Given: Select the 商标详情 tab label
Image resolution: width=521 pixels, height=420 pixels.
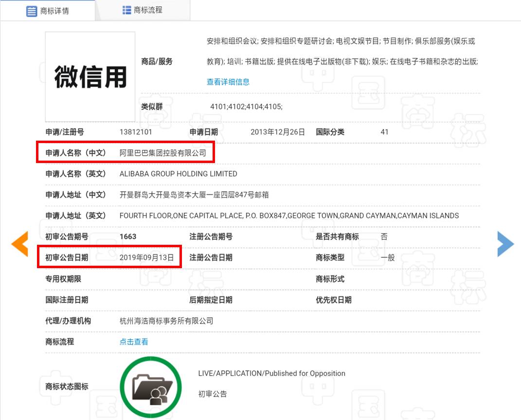Looking at the screenshot, I should tap(54, 11).
